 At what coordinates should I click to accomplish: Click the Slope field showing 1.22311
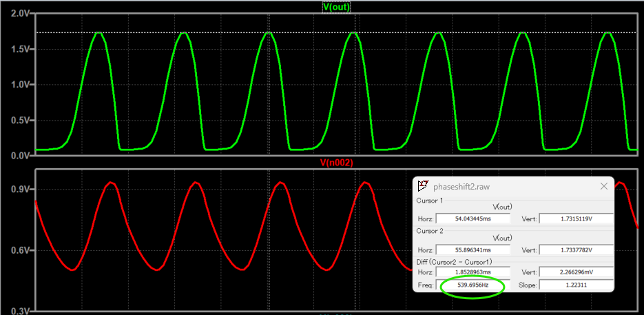click(x=575, y=285)
